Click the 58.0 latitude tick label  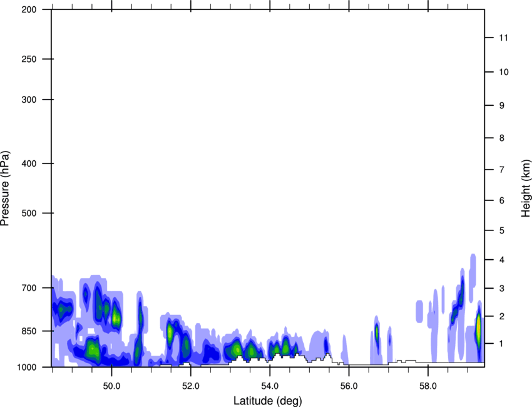point(428,386)
